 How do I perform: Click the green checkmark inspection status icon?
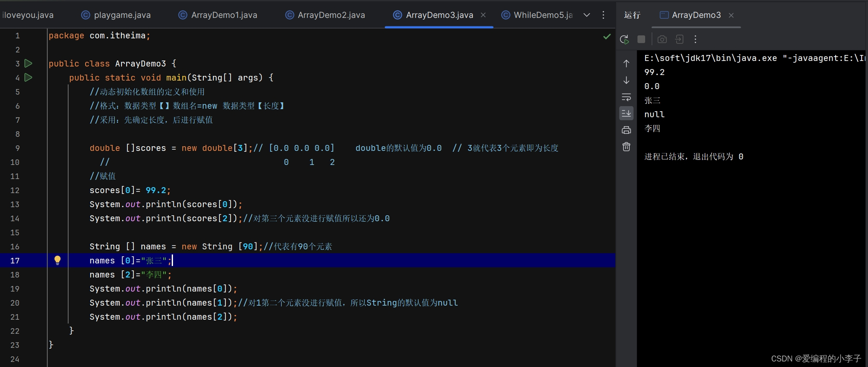607,37
